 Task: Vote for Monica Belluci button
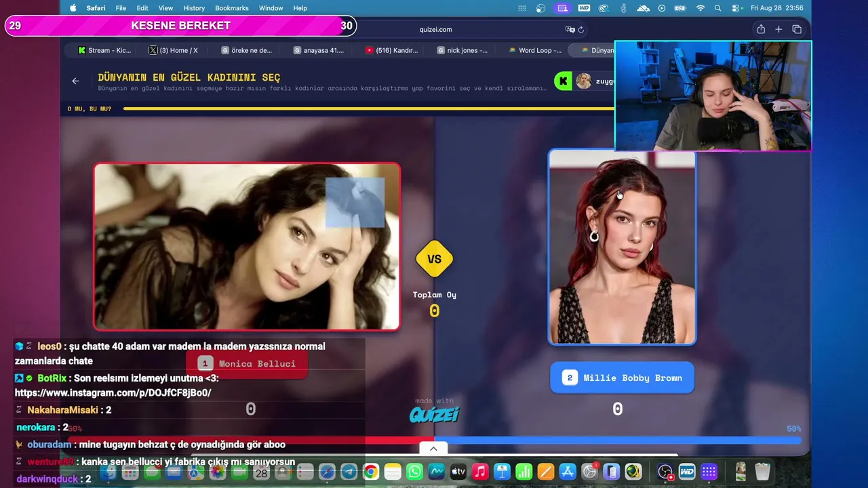click(x=247, y=364)
